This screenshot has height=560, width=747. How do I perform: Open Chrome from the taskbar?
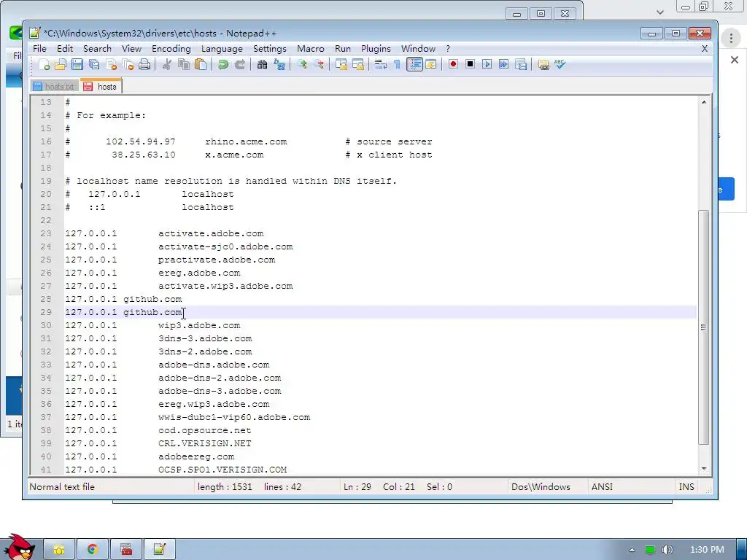pyautogui.click(x=93, y=550)
